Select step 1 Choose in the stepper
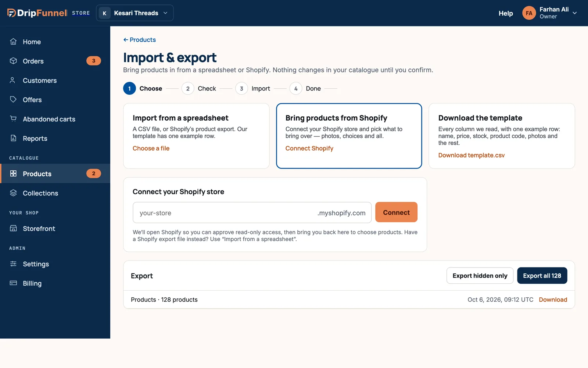The width and height of the screenshot is (588, 368). pos(143,88)
